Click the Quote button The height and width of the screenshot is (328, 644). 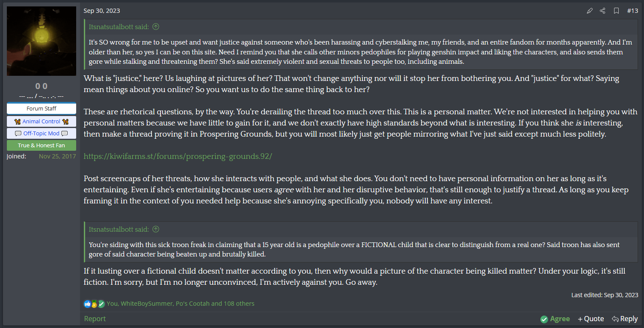(x=591, y=319)
